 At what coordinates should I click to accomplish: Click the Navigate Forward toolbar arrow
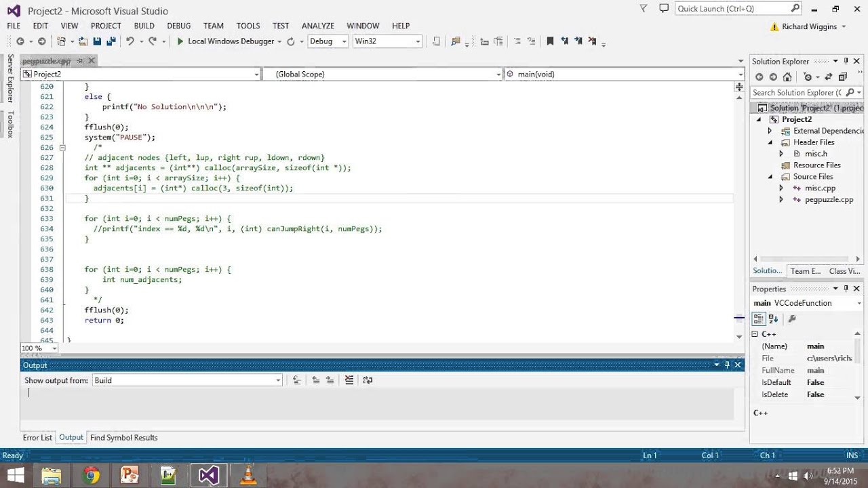[41, 41]
